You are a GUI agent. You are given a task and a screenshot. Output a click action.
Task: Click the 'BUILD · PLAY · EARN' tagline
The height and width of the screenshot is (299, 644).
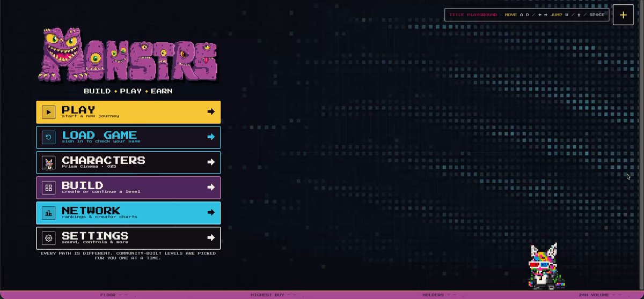[x=128, y=91]
